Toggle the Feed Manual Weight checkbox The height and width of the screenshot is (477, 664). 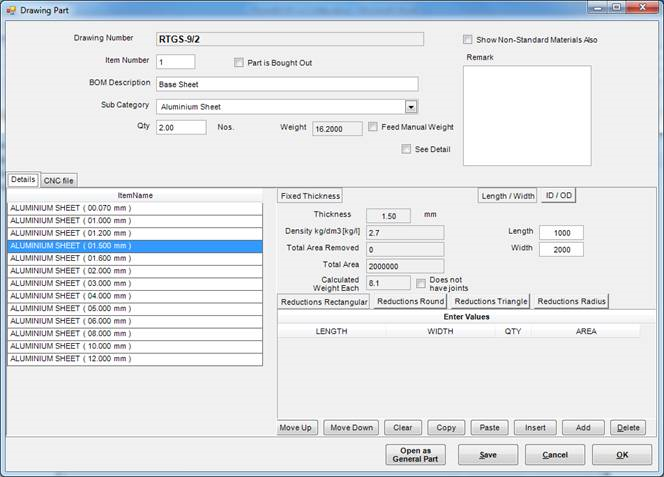(x=373, y=128)
